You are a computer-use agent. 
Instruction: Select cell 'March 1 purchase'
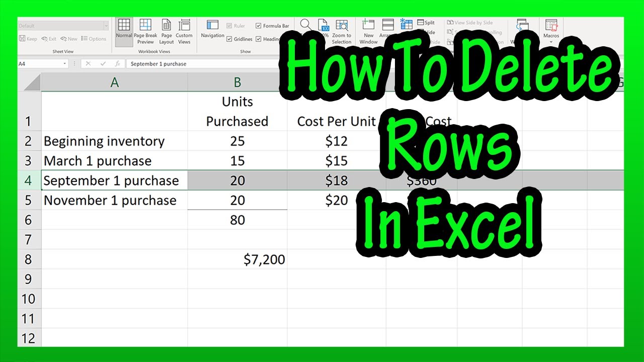(114, 161)
